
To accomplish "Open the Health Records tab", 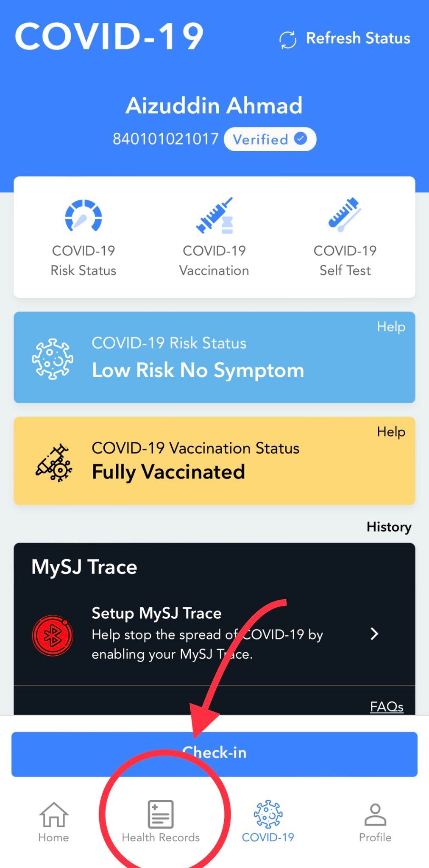I will pyautogui.click(x=161, y=821).
